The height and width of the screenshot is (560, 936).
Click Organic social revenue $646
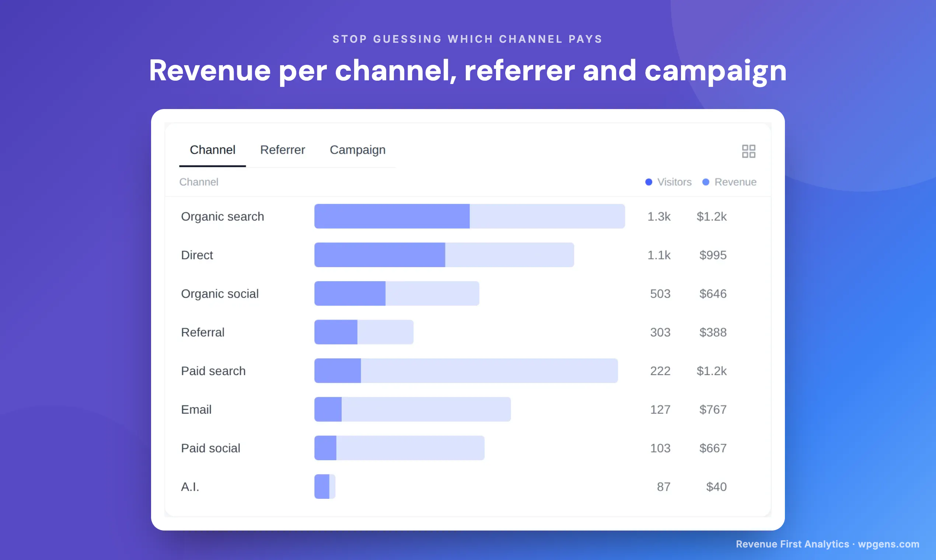tap(713, 294)
